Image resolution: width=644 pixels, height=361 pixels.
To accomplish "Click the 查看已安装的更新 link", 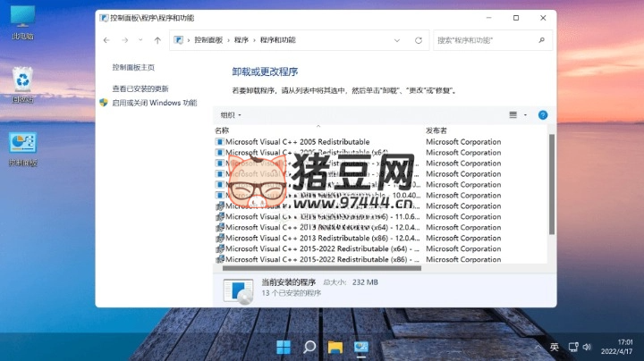I will 140,88.
